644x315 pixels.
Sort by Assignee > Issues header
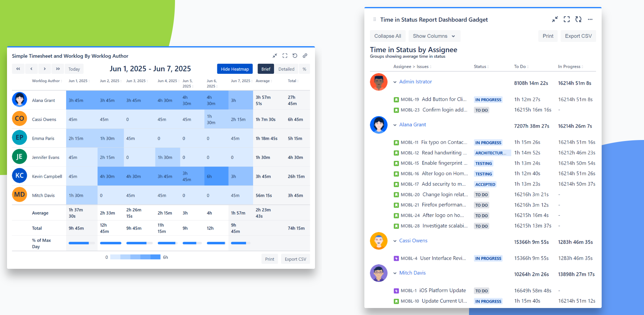[x=412, y=66]
